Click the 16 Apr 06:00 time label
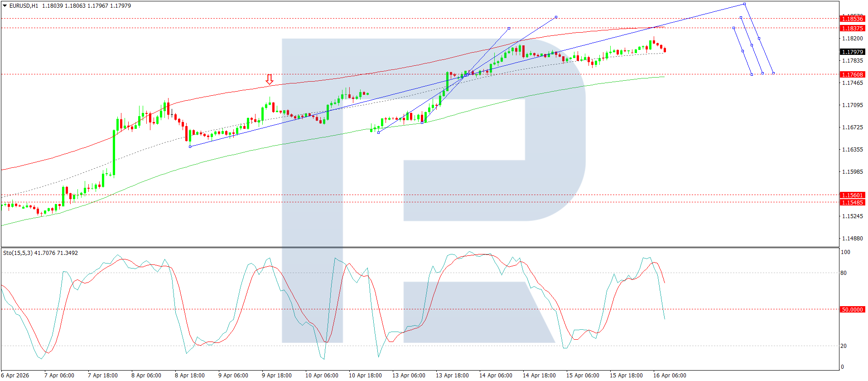Screen dimensions: 868x381 (670, 376)
